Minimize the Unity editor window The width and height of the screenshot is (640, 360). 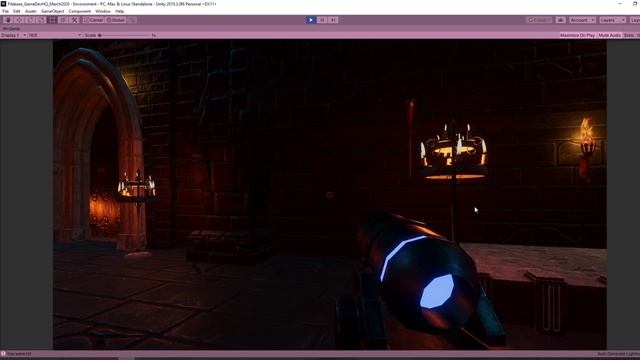pyautogui.click(x=620, y=4)
